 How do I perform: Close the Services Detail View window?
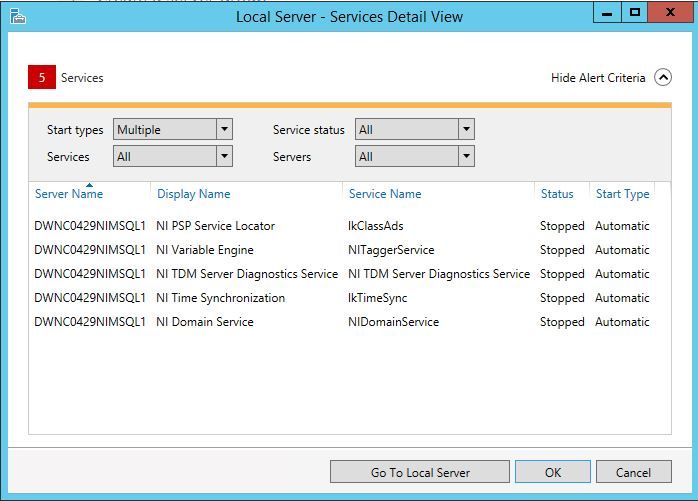670,13
